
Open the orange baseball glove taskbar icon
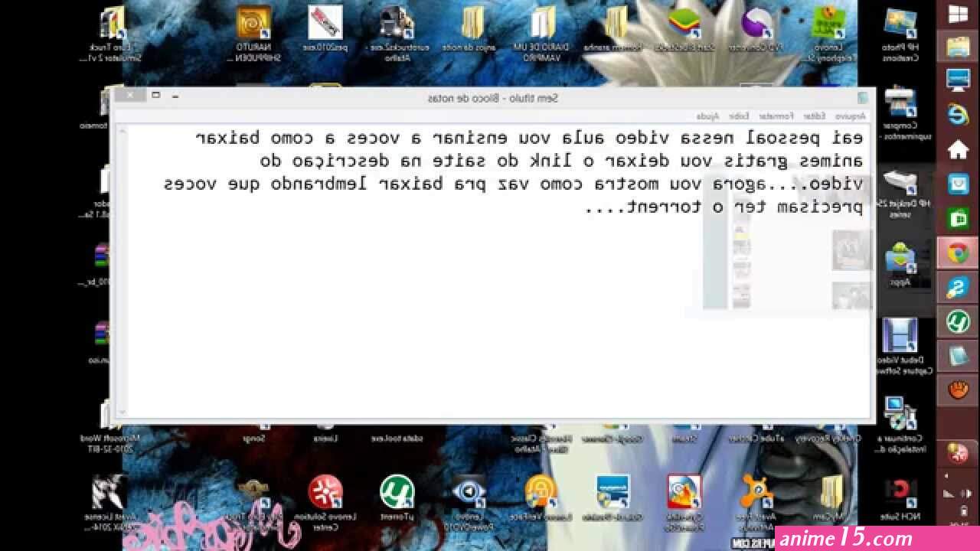pyautogui.click(x=958, y=390)
